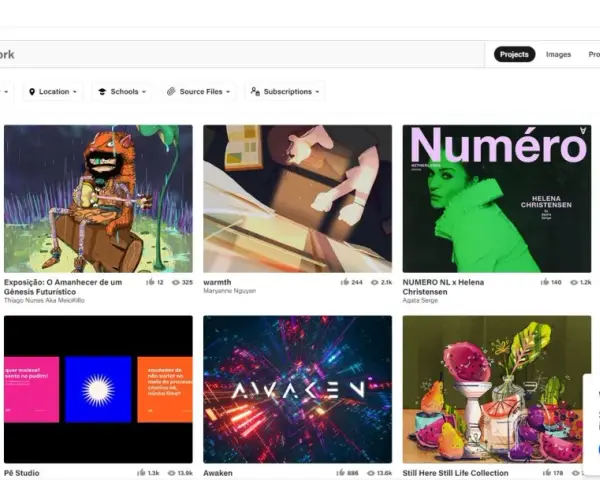The image size is (600, 480).
Task: Switch to the Images tab
Action: [558, 54]
